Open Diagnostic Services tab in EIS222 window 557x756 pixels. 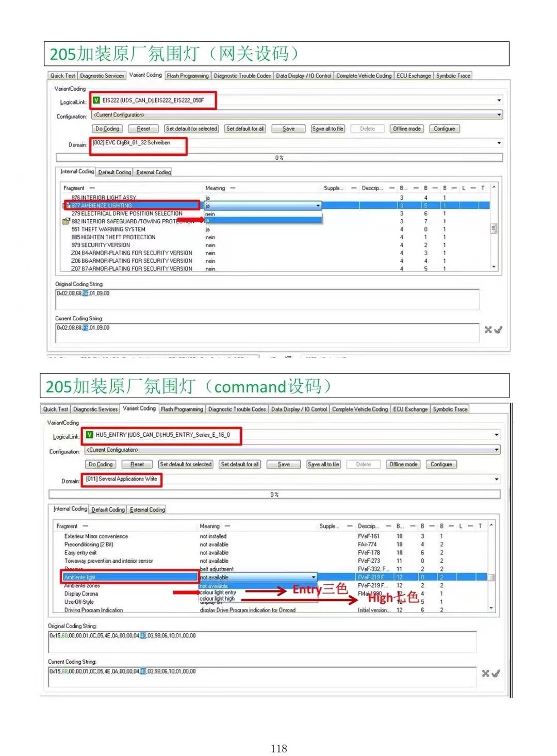point(102,76)
